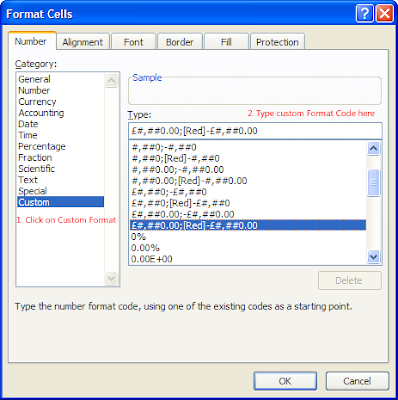The width and height of the screenshot is (398, 400).
Task: Close the Format Cells dialog
Action: [384, 14]
